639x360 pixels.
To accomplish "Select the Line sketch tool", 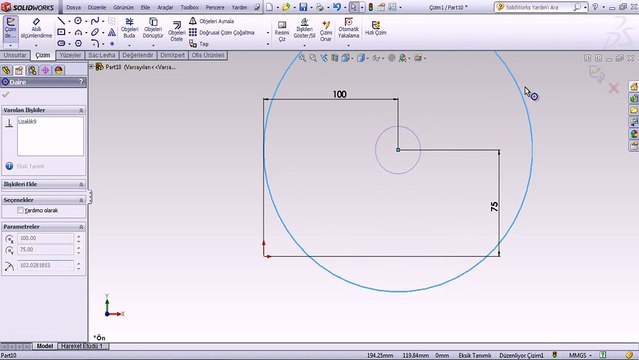I will (61, 21).
